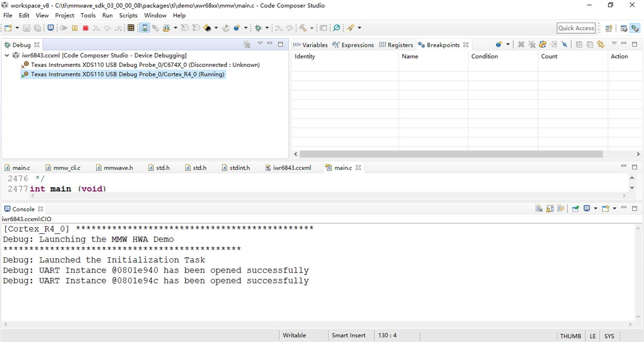Click the pen marker toolbar icon
The height and width of the screenshot is (342, 644).
pos(350,28)
